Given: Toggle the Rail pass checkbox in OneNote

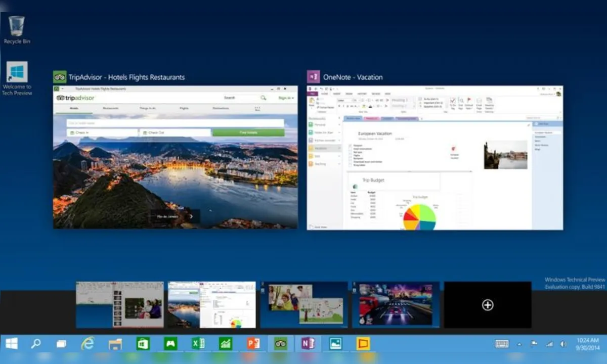Looking at the screenshot, I should click(351, 152).
